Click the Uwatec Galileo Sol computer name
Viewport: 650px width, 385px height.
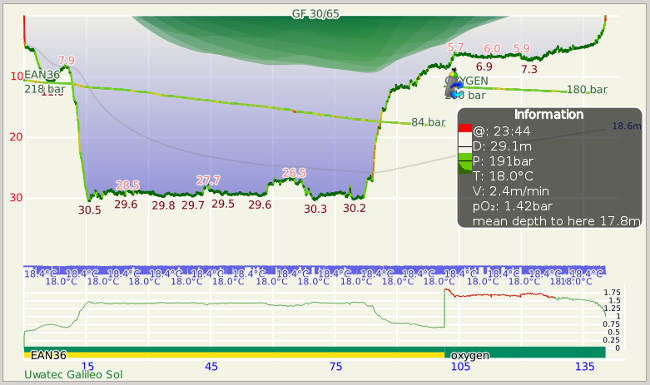(x=73, y=375)
